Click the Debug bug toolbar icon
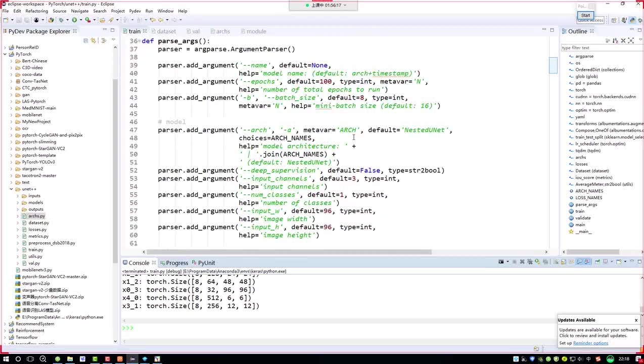 [61, 20]
